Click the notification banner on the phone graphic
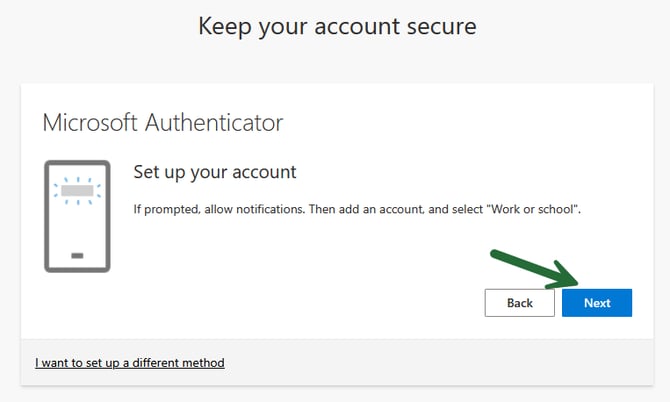 coord(77,189)
